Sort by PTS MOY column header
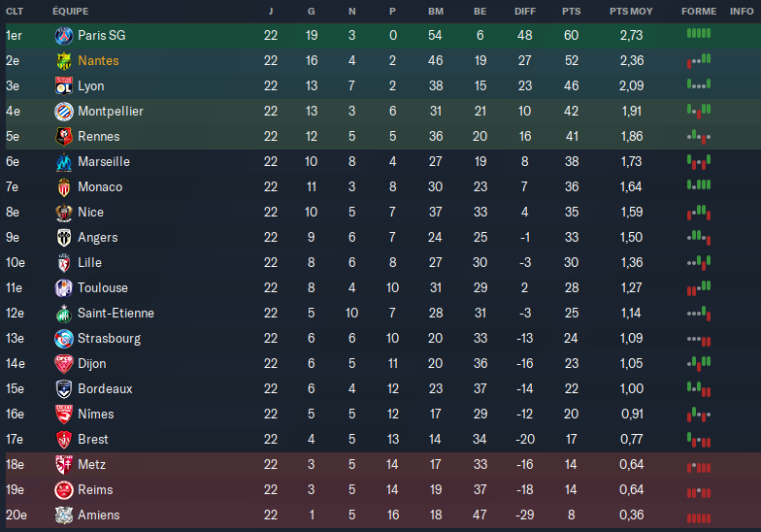Viewport: 761px width, 532px height. pyautogui.click(x=631, y=12)
